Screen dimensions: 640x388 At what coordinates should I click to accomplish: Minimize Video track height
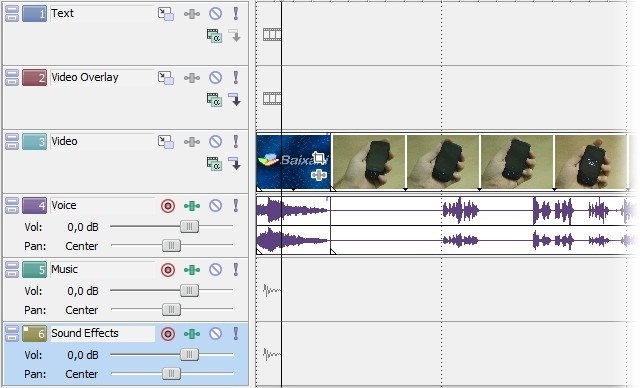click(12, 138)
